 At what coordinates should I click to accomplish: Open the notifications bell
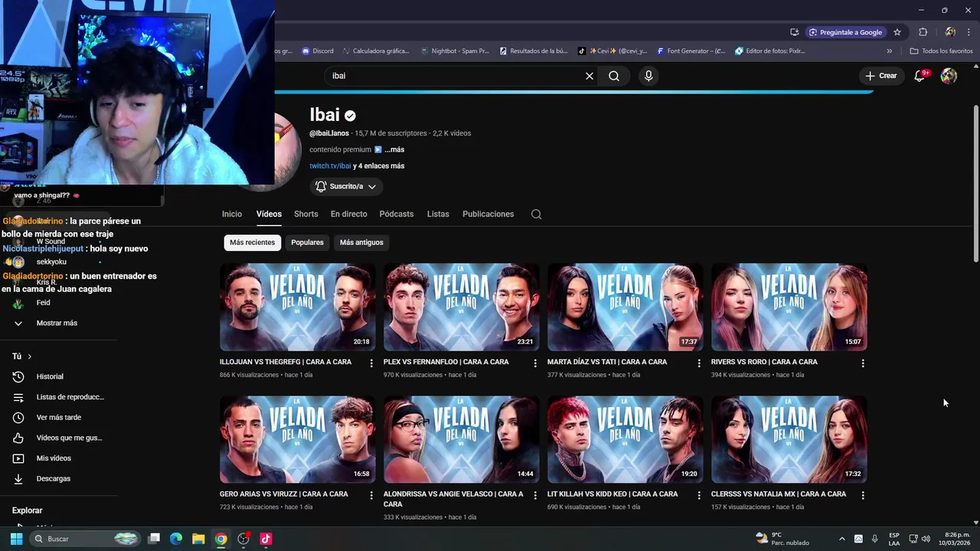click(x=921, y=76)
